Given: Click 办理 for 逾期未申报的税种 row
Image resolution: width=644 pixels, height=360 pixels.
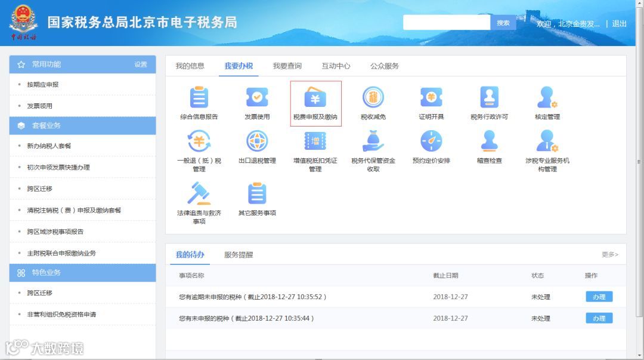Looking at the screenshot, I should tap(599, 297).
